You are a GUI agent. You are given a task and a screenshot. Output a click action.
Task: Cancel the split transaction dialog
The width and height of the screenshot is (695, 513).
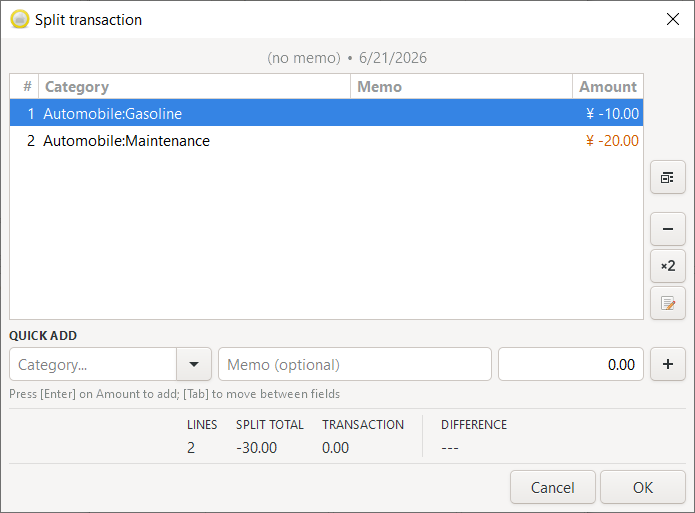(x=552, y=487)
